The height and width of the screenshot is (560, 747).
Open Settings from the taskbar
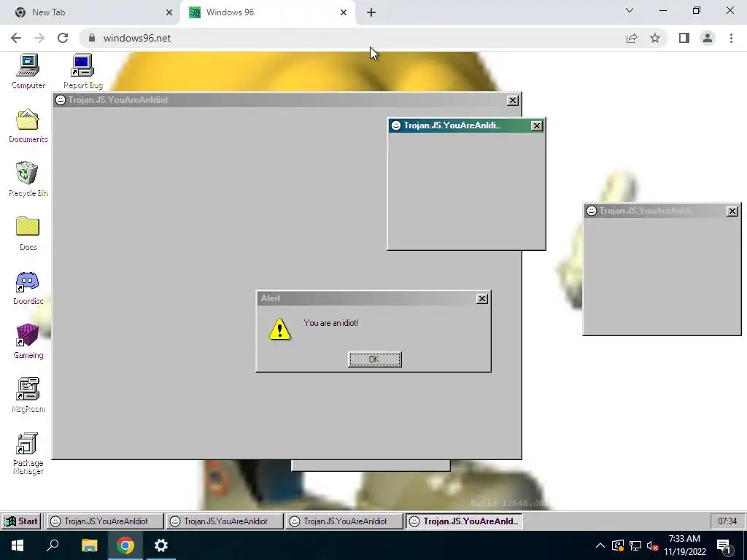[x=161, y=545]
